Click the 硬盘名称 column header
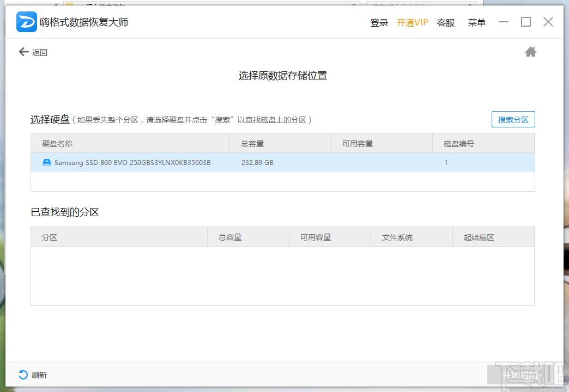 coord(130,143)
